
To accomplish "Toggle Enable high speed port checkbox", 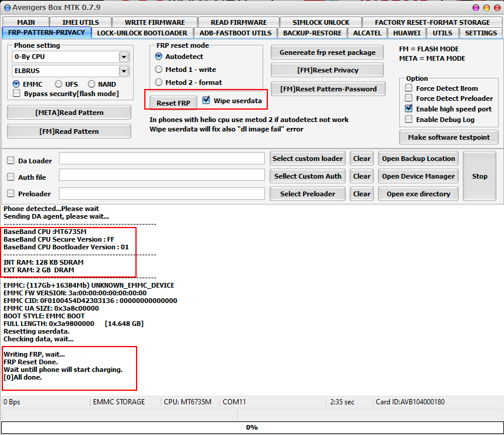I will click(x=409, y=108).
